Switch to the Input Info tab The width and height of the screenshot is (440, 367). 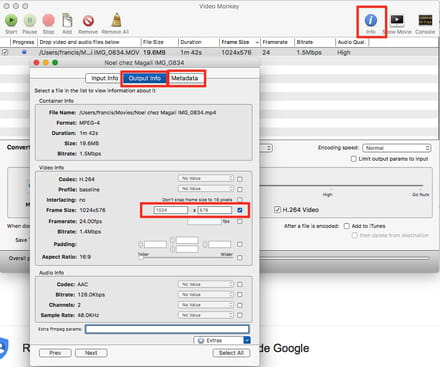[x=104, y=78]
